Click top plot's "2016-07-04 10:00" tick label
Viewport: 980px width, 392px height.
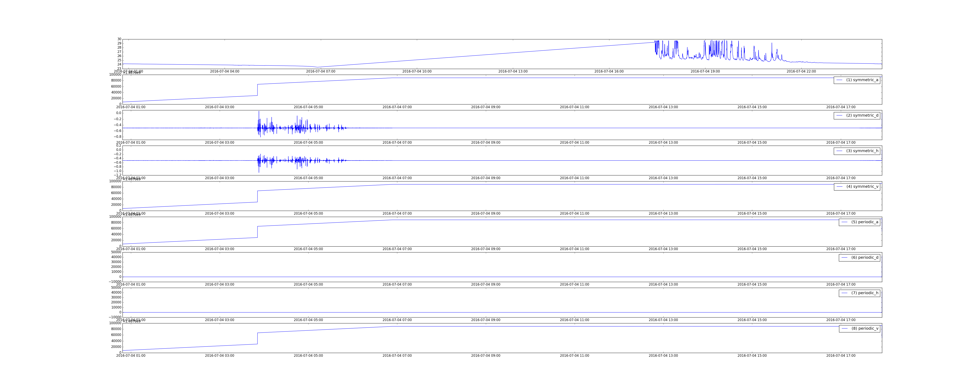pyautogui.click(x=416, y=72)
